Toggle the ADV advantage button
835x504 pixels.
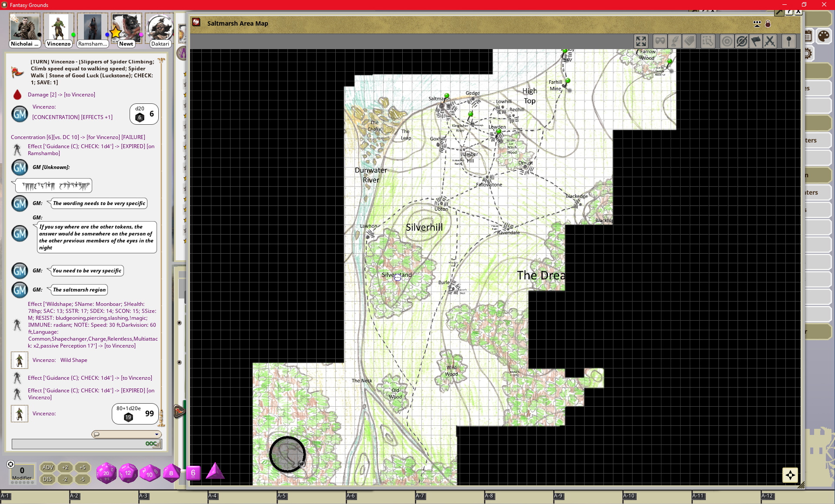[x=47, y=468]
